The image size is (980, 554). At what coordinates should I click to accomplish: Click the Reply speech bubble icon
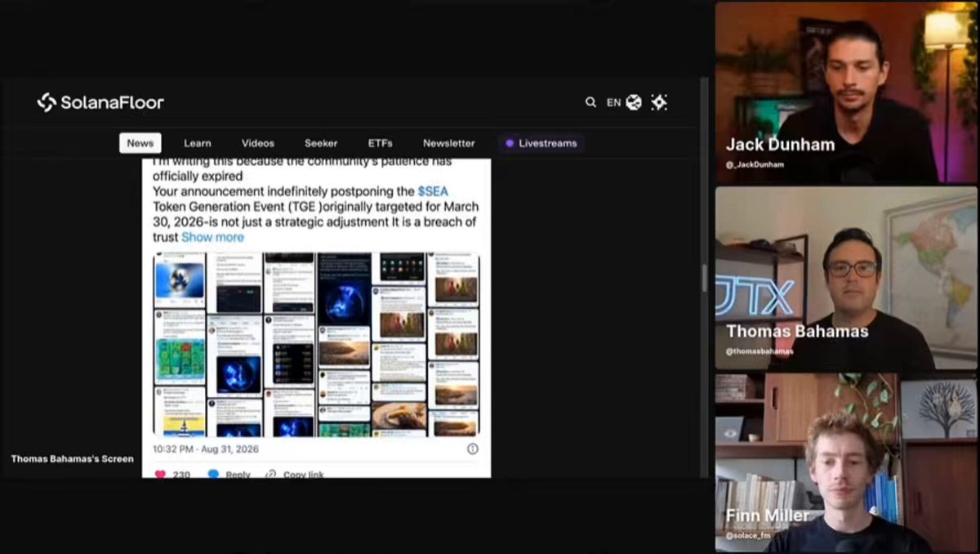213,474
